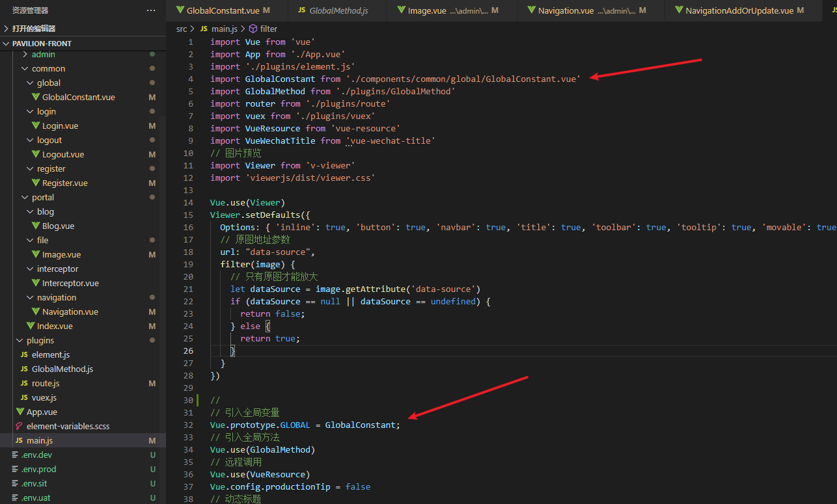Open Navigation.vue in the file tree

click(70, 312)
